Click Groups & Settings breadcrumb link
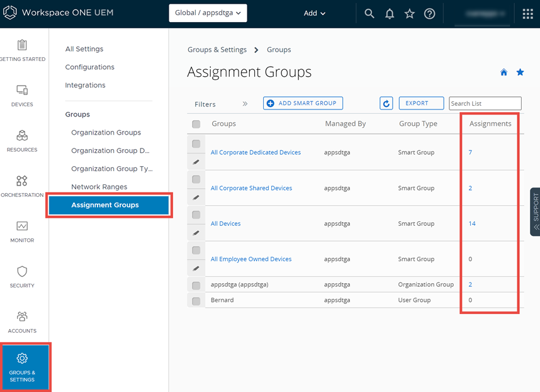This screenshot has height=392, width=540. [x=217, y=50]
